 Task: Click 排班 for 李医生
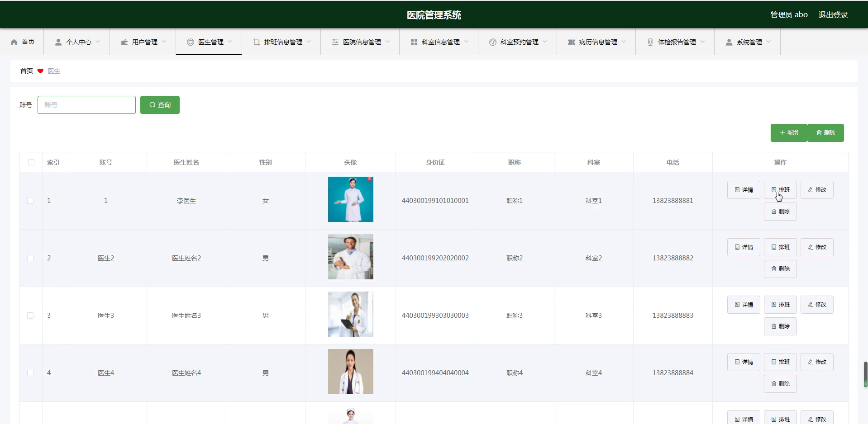pos(780,190)
